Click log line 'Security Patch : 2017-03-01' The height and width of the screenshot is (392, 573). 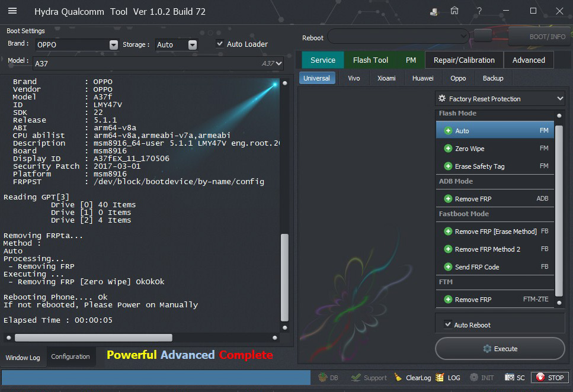(x=77, y=166)
